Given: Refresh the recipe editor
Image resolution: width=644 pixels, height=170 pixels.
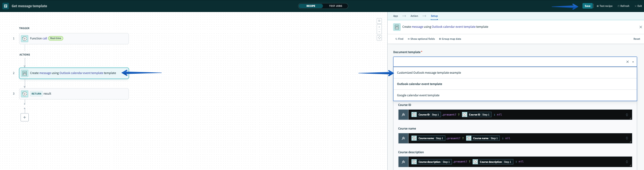Looking at the screenshot, I should point(623,6).
